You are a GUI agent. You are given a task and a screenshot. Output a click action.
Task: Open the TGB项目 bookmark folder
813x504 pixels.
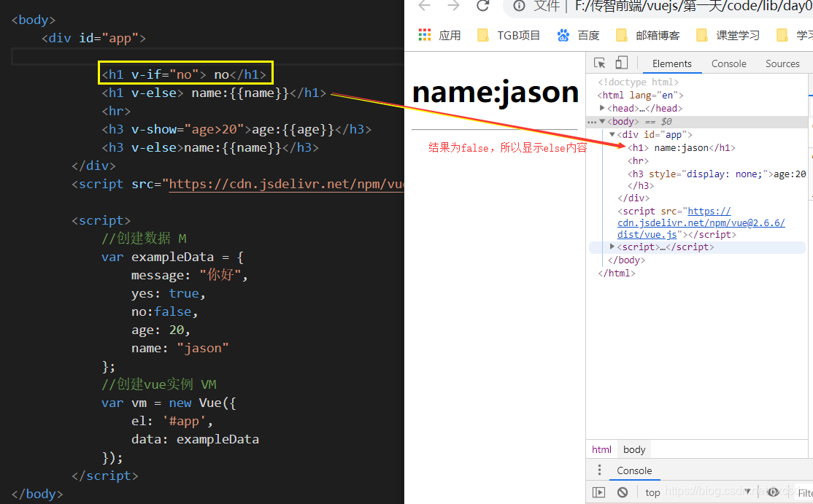(509, 35)
